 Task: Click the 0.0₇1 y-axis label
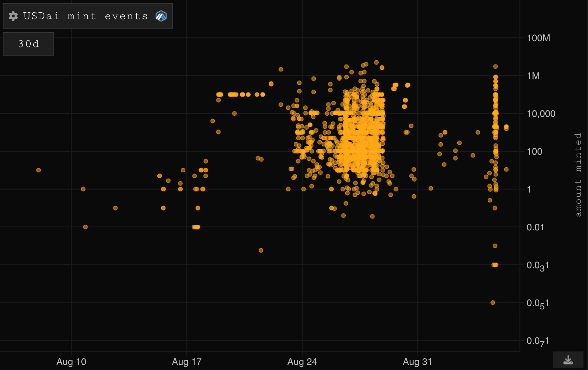click(538, 341)
